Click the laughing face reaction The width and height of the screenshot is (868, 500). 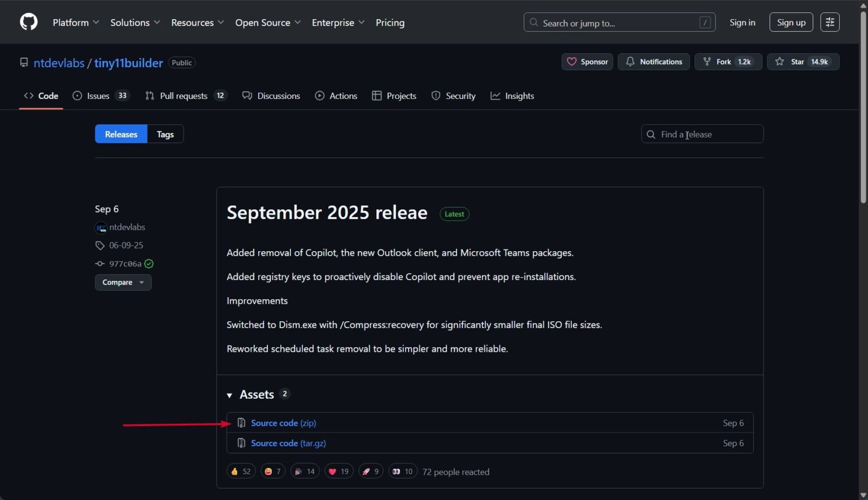272,471
